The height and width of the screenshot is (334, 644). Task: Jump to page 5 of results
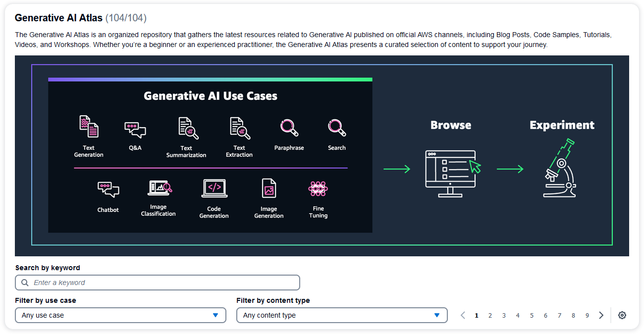coord(532,315)
